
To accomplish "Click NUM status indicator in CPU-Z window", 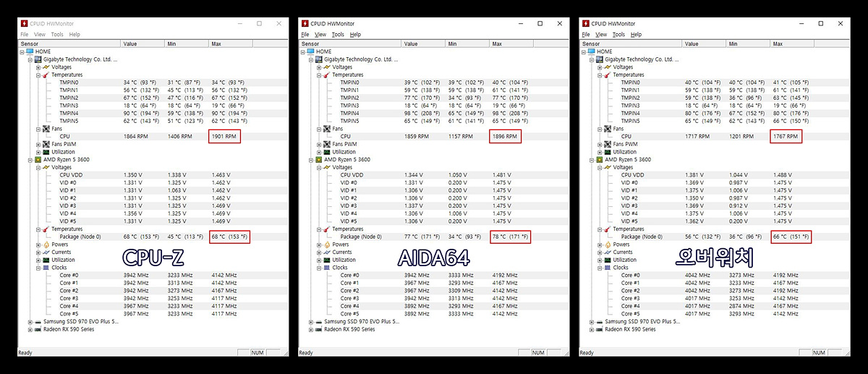I will [258, 353].
